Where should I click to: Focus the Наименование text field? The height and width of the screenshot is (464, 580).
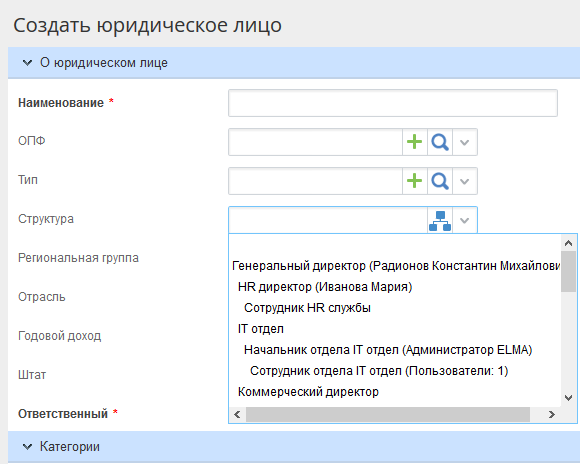(393, 103)
